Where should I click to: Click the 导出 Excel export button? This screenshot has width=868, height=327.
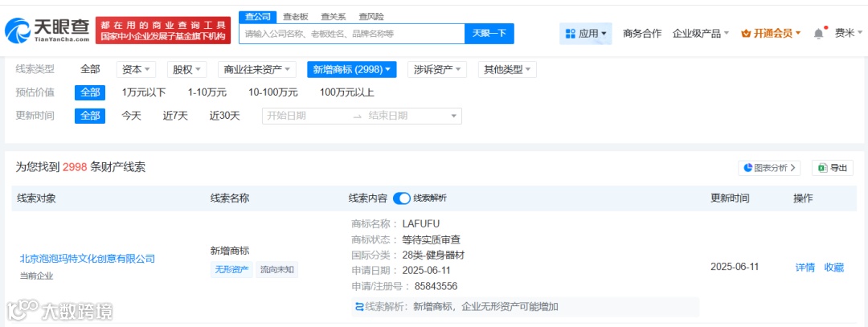click(x=833, y=168)
